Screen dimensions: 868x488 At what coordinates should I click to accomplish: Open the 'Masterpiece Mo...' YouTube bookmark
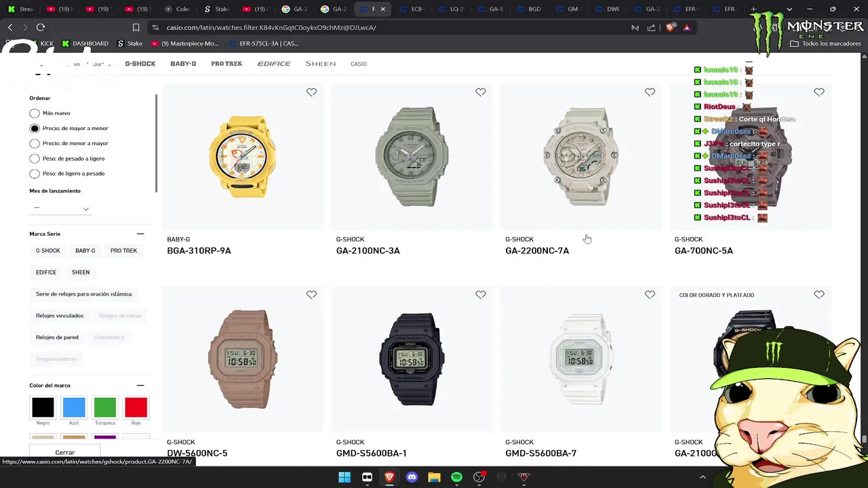[185, 43]
